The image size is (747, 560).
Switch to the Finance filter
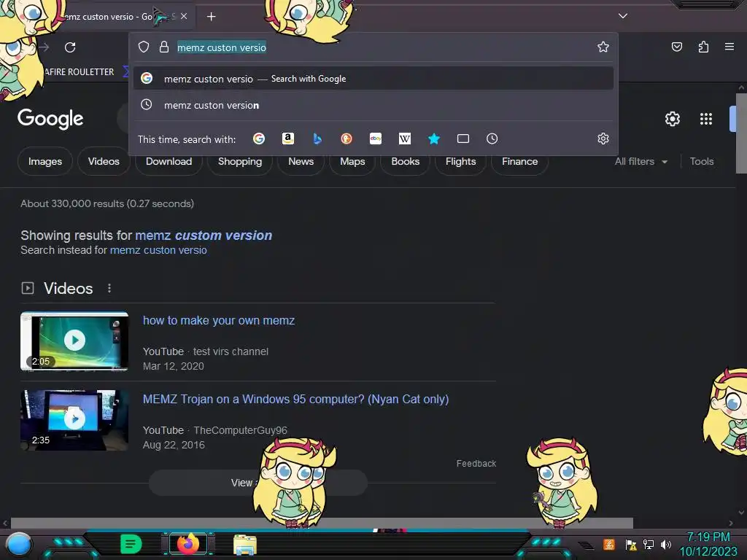(x=519, y=161)
